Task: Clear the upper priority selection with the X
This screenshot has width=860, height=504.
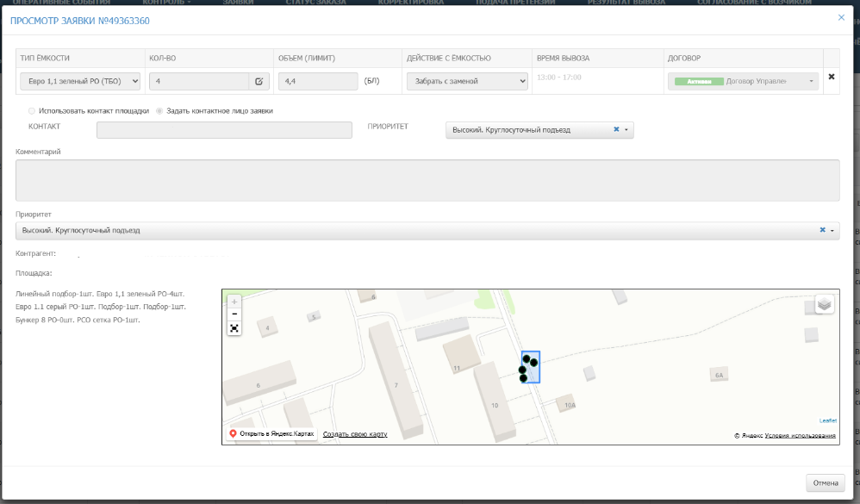Action: (x=616, y=130)
